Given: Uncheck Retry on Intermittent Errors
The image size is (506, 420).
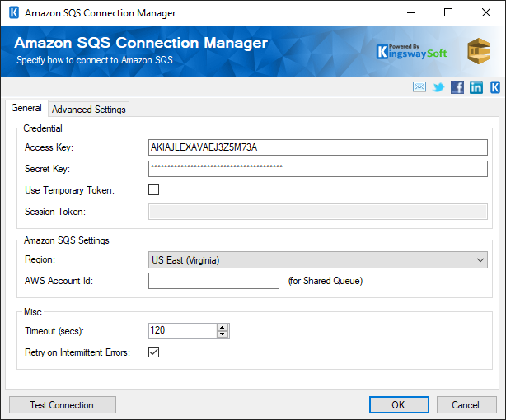Looking at the screenshot, I should point(153,352).
